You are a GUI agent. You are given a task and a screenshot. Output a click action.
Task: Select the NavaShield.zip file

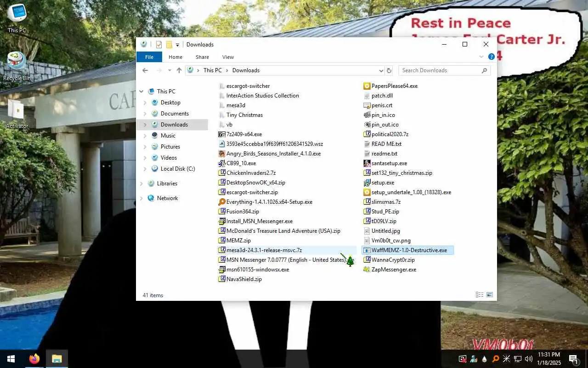[x=240, y=279]
